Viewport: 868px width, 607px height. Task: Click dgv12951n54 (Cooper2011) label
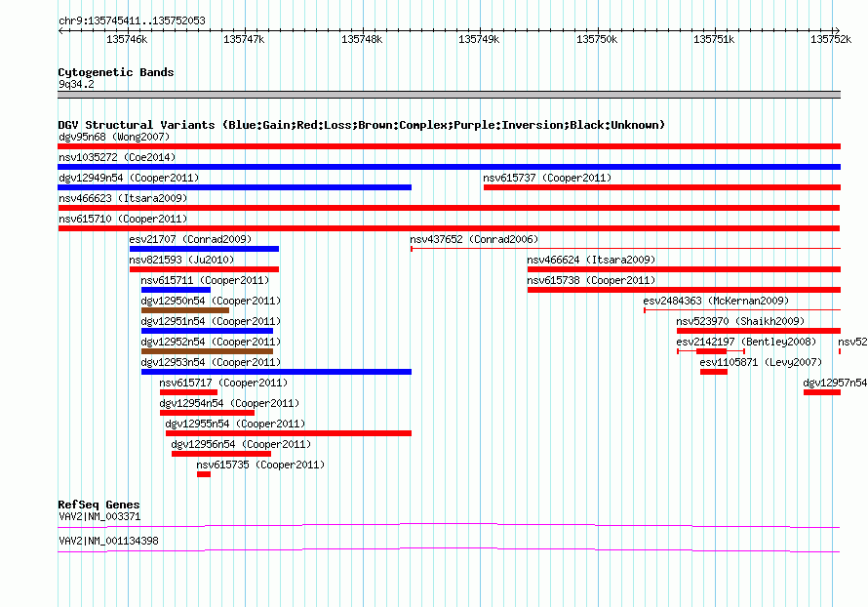click(x=211, y=321)
